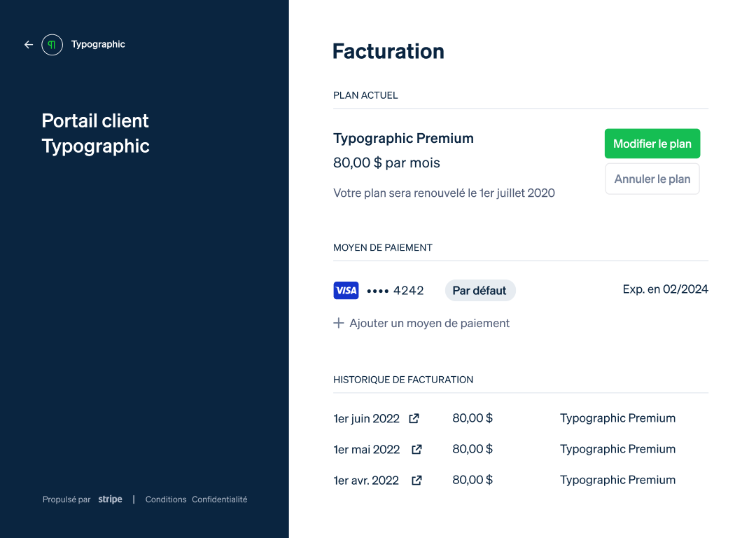Click Ajouter un moyen de paiement
The image size is (756, 538).
429,323
